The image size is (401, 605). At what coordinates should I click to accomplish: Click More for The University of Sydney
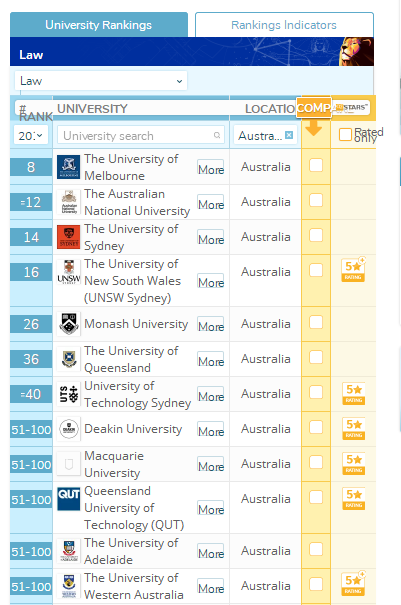pos(211,240)
